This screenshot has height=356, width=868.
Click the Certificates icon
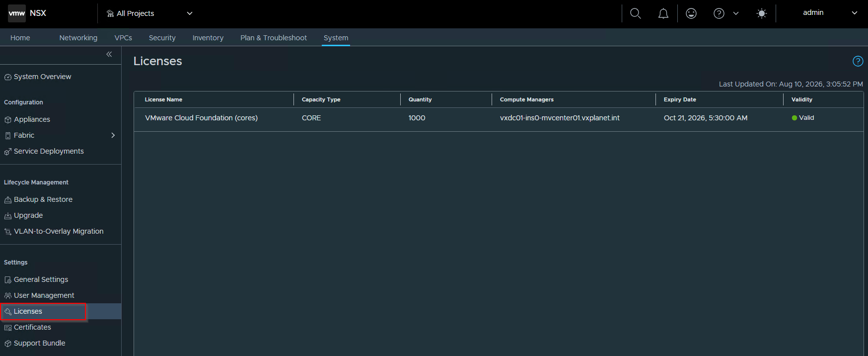pyautogui.click(x=8, y=328)
